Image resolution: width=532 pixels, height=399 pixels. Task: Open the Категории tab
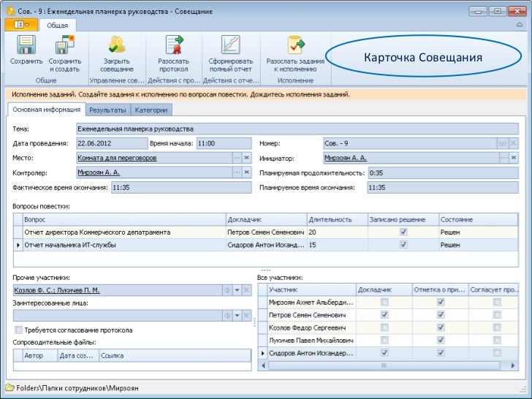pyautogui.click(x=151, y=110)
